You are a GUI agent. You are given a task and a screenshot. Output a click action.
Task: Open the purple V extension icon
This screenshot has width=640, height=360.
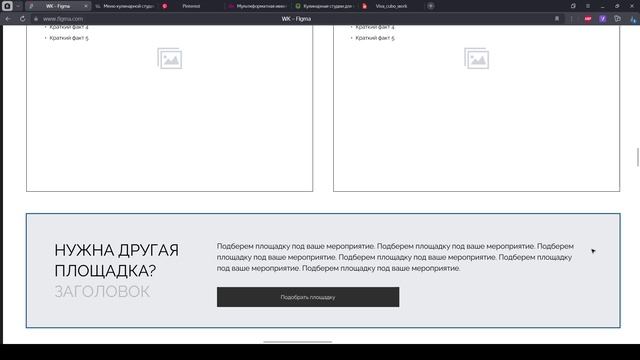[602, 19]
